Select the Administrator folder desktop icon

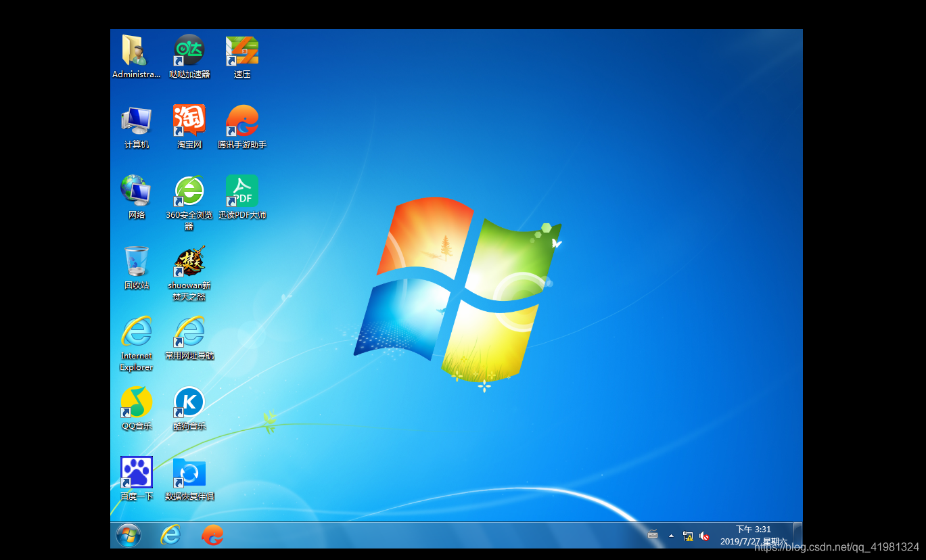coord(136,57)
